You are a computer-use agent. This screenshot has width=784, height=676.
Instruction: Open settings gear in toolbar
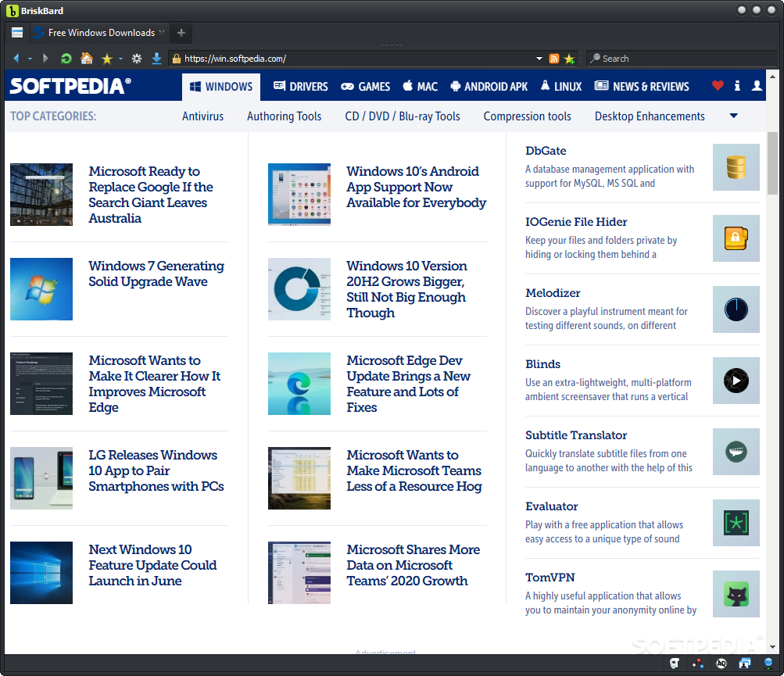[x=137, y=59]
